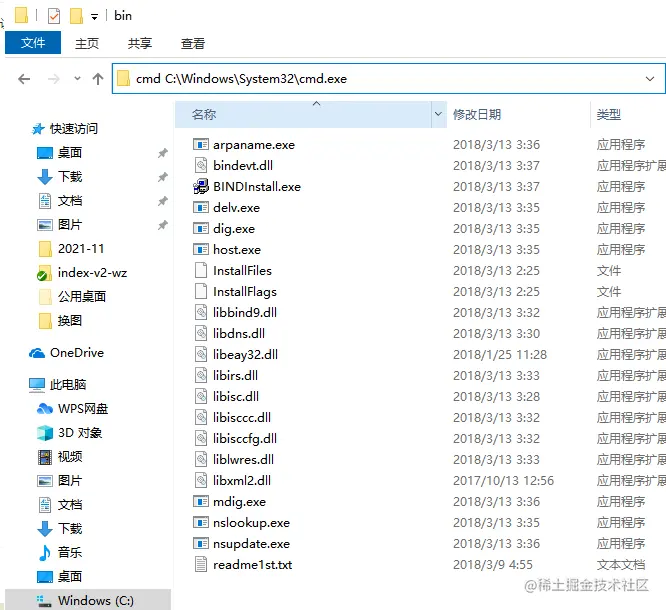Select the delv.exe file icon
The width and height of the screenshot is (666, 610).
(x=201, y=207)
